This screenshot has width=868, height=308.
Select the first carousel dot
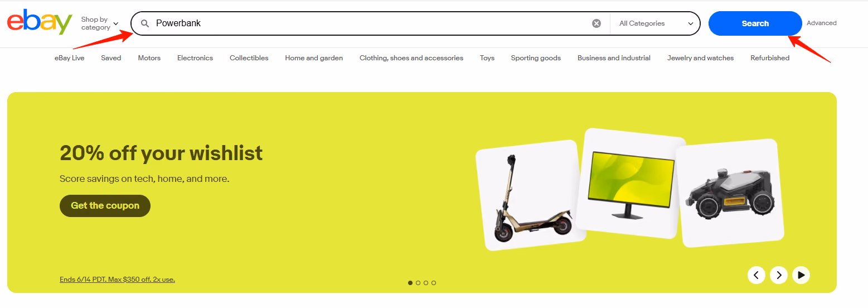(410, 283)
